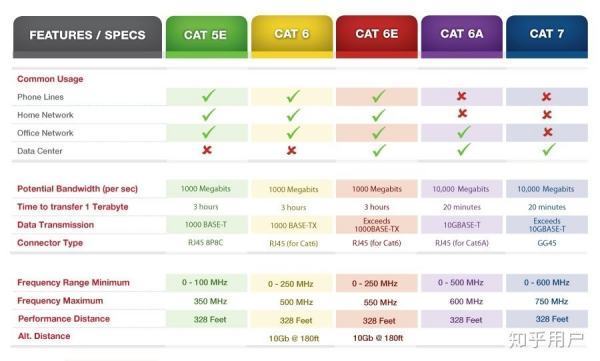Select the CAT 6 yellow header
The height and width of the screenshot is (361, 600).
pyautogui.click(x=292, y=36)
